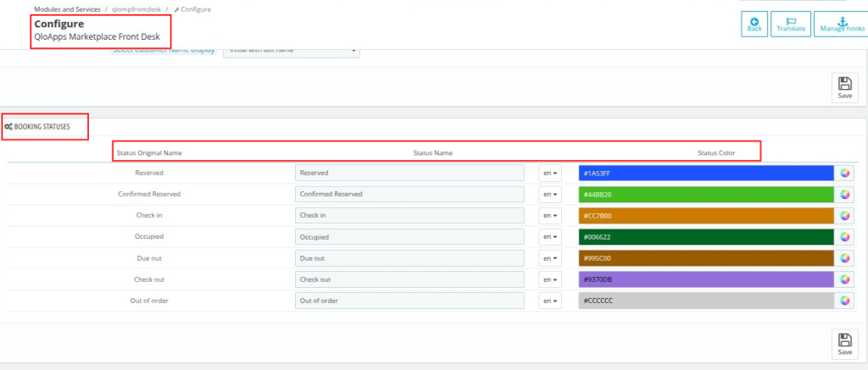Open color picker icon for Occupied status
868x370 pixels.
pyautogui.click(x=844, y=237)
